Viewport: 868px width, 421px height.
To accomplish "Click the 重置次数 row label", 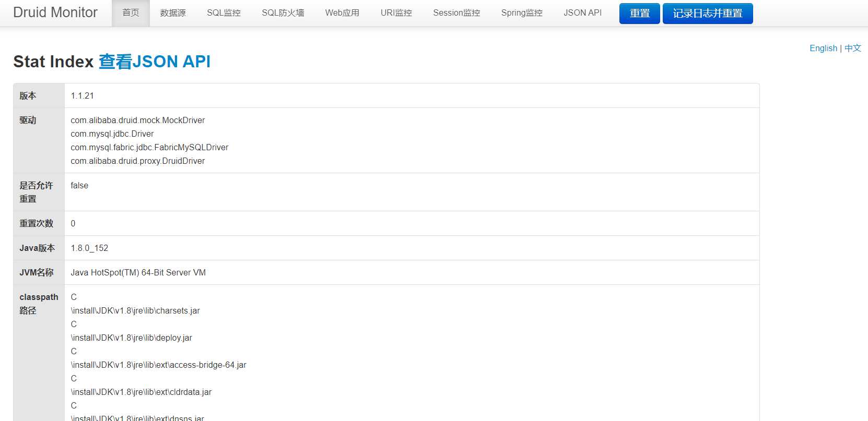I will coord(37,223).
